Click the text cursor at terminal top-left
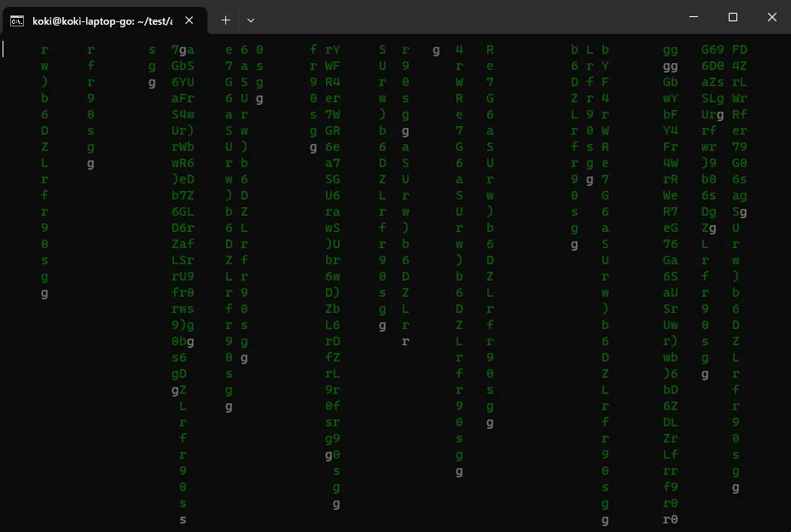791x532 pixels. pyautogui.click(x=3, y=49)
